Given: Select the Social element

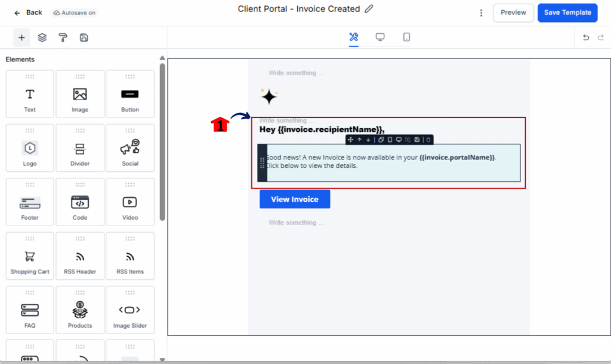Looking at the screenshot, I should coord(129,148).
